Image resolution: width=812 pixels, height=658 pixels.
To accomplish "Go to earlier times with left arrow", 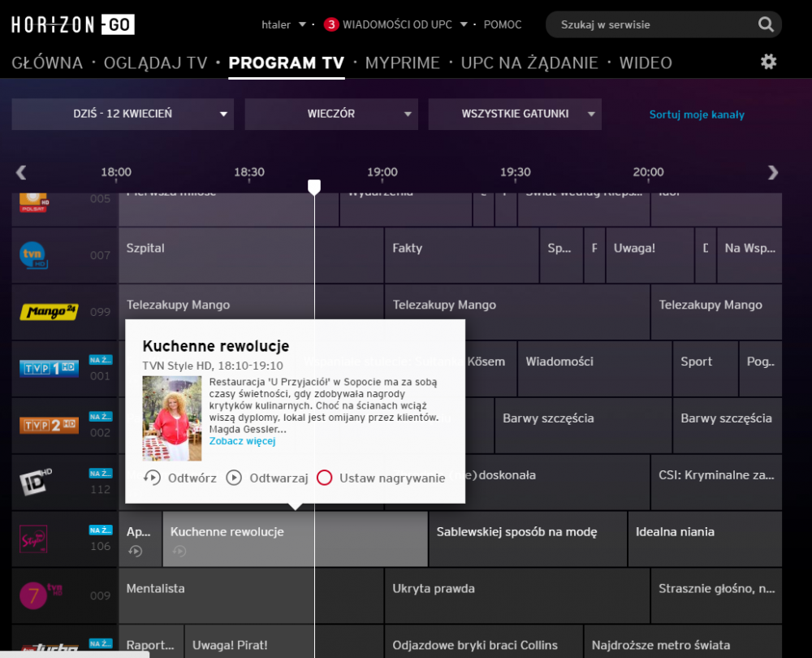I will click(x=21, y=172).
